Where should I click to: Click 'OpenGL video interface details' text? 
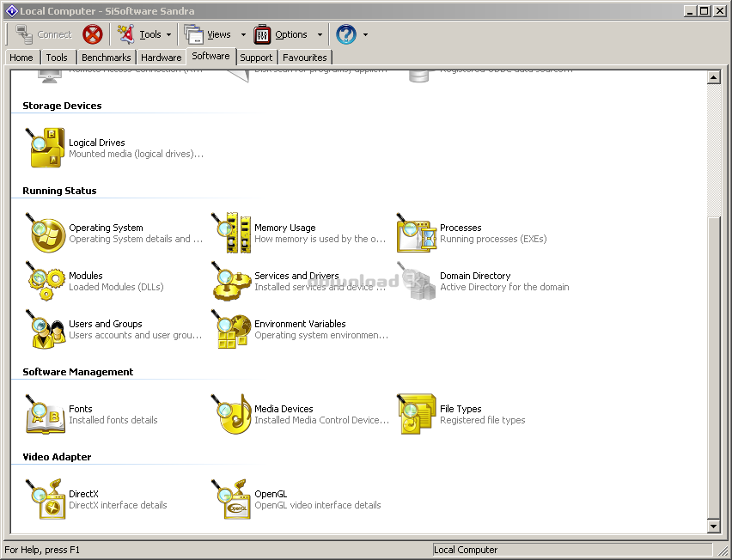[x=317, y=505]
